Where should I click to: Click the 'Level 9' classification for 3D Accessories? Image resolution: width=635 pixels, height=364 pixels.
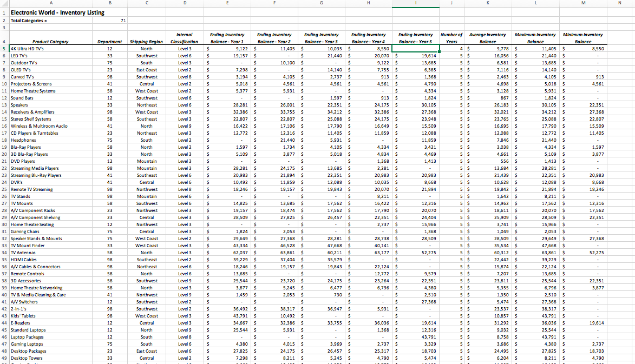[x=185, y=281]
